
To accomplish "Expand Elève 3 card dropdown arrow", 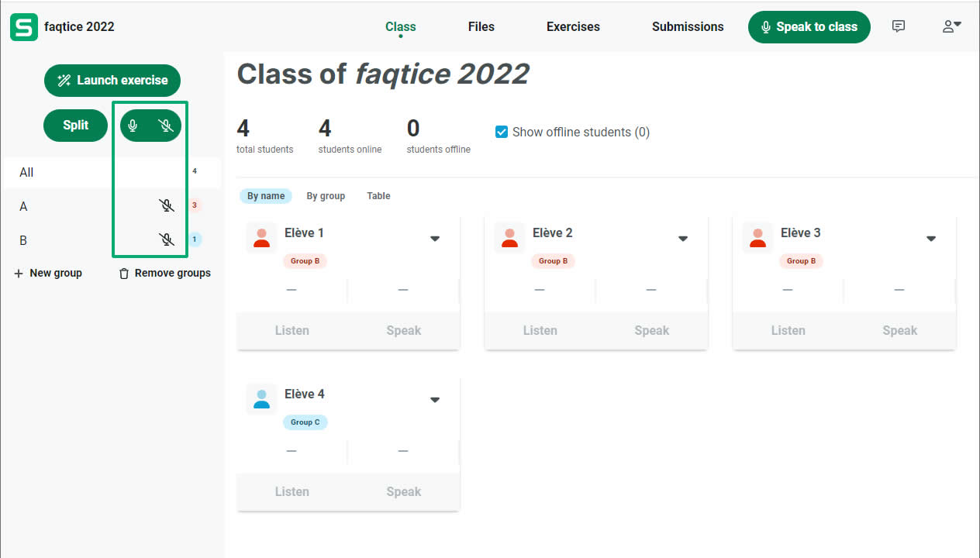I will pos(931,239).
